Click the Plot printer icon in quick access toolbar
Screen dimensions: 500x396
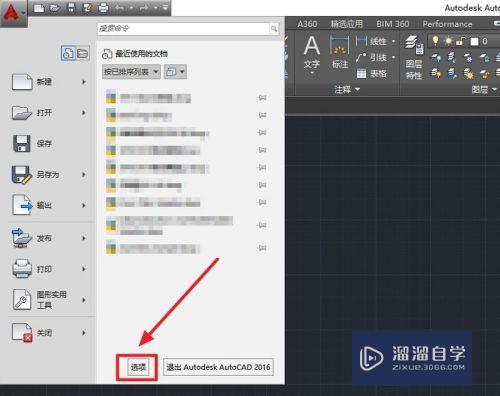[x=104, y=8]
